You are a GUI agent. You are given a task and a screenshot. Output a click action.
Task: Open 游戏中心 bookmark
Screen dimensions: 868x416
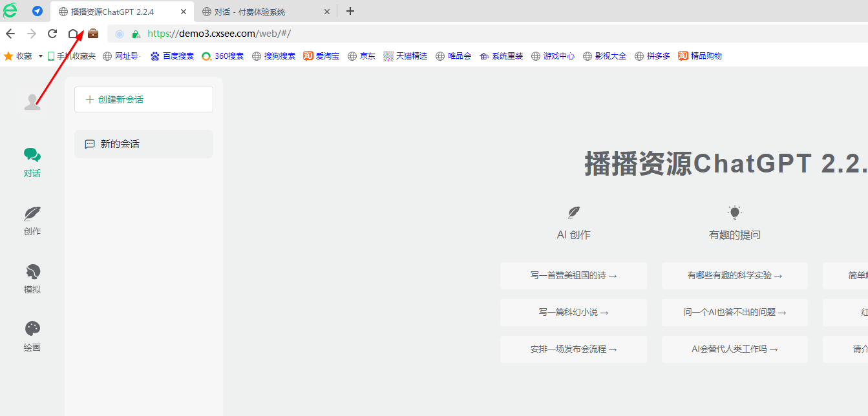[553, 56]
